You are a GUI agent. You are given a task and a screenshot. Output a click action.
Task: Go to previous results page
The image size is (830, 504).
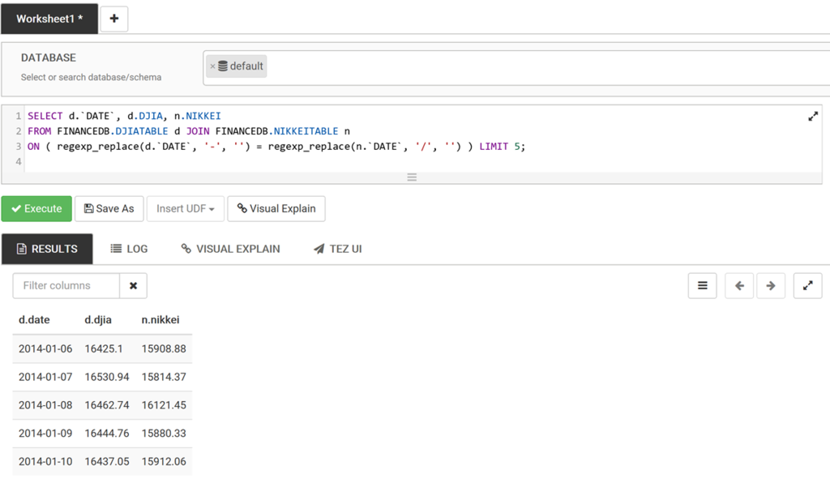pyautogui.click(x=739, y=286)
